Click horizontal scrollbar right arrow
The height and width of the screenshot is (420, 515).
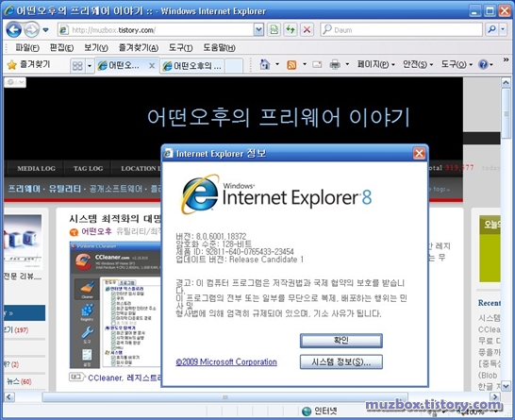(495, 397)
